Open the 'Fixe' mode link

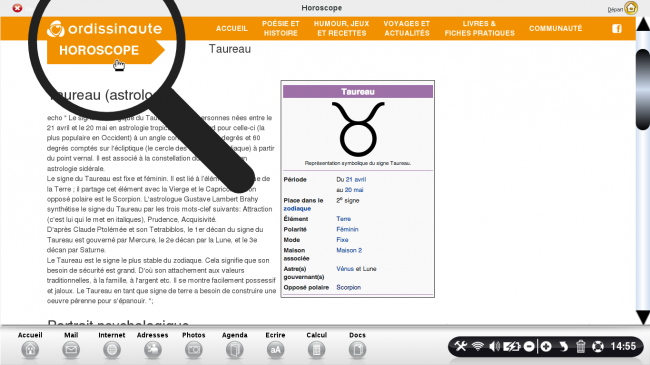click(x=342, y=240)
